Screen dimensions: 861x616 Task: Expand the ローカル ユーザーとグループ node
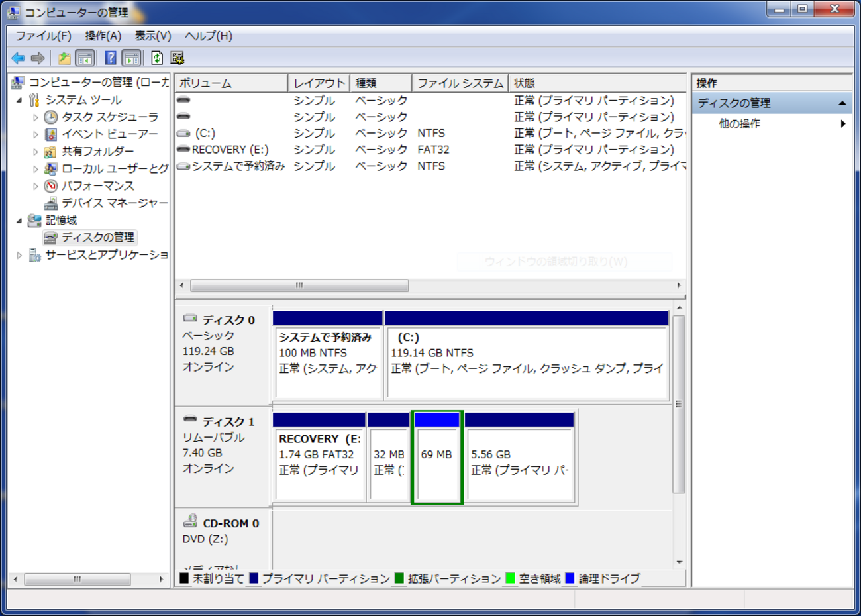coord(36,169)
